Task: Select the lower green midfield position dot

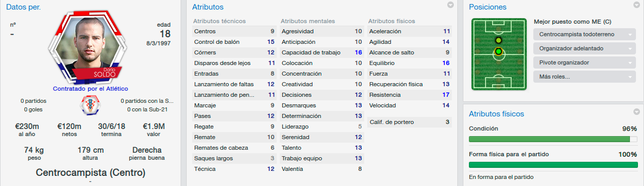Action: pos(499,51)
